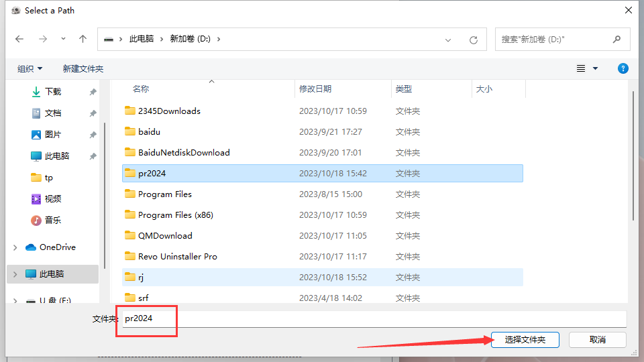
Task: Select the Program Files folder
Action: 323,194
